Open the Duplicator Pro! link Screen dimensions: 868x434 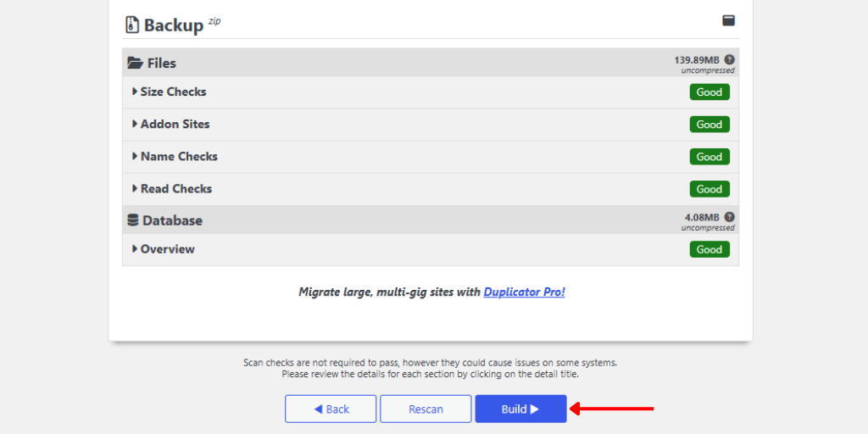point(524,292)
